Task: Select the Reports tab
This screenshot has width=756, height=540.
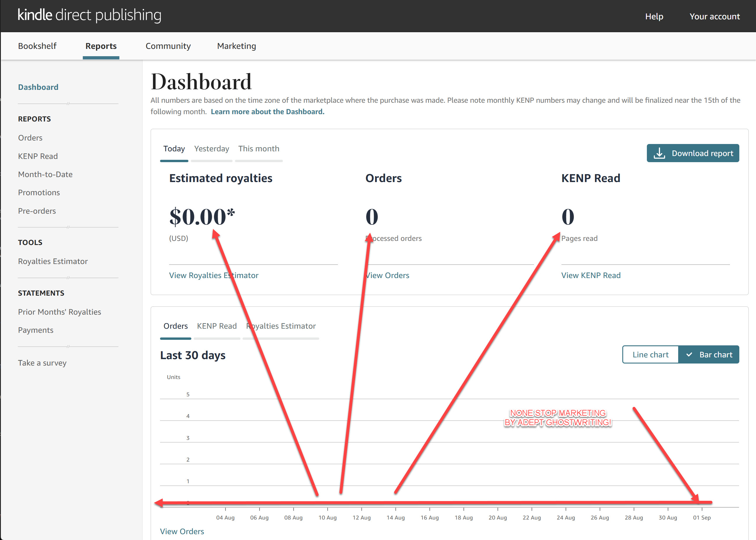Action: click(x=101, y=46)
